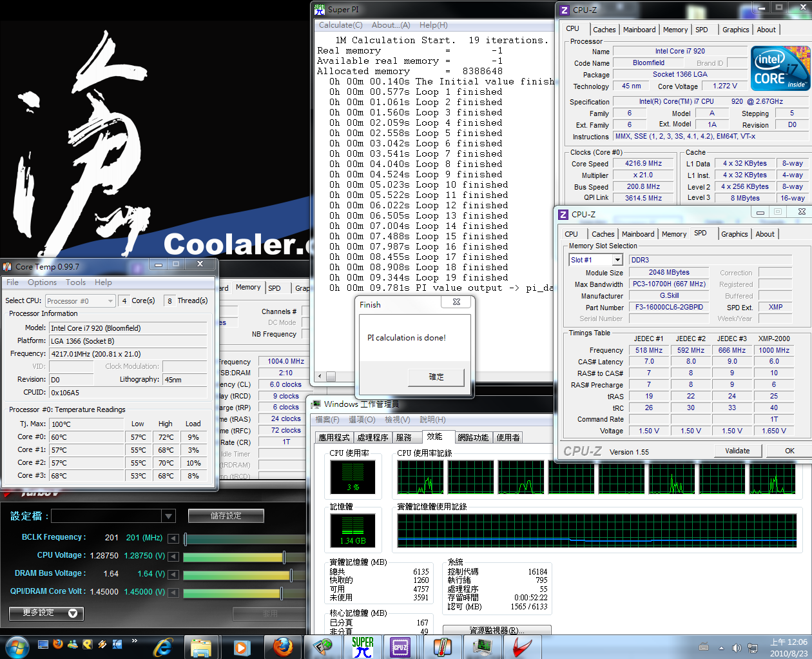The width and height of the screenshot is (812, 659).
Task: Click the Part Number F3-16000CL6-2GBPID field
Action: [x=669, y=307]
